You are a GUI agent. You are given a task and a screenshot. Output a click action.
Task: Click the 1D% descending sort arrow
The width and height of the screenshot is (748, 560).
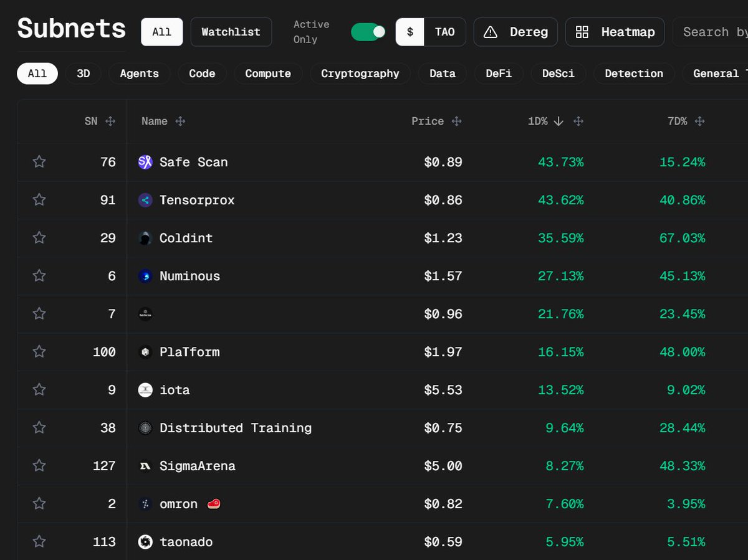559,121
